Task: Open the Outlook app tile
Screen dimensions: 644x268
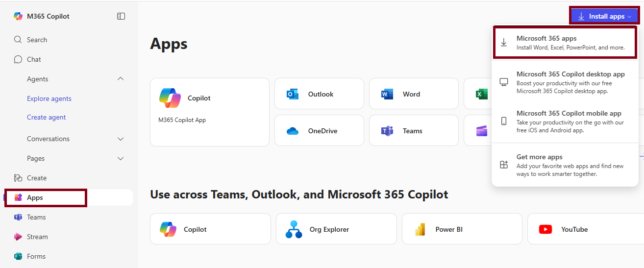Action: [x=319, y=94]
